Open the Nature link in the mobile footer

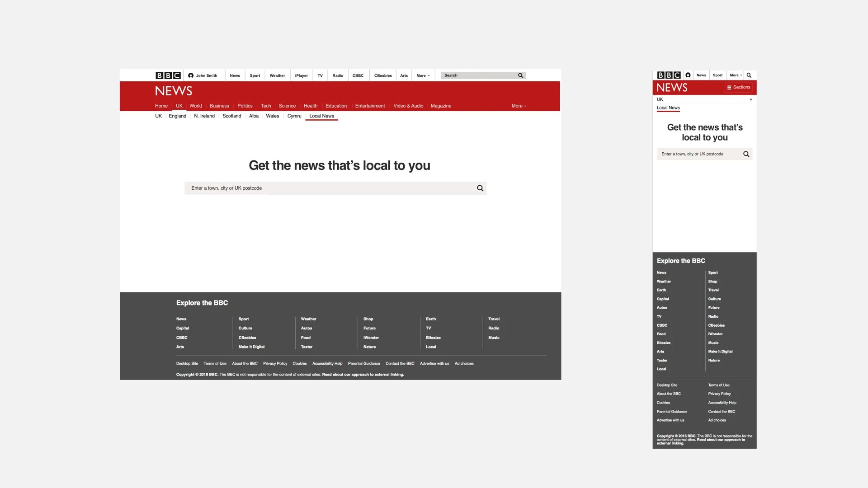pos(714,361)
